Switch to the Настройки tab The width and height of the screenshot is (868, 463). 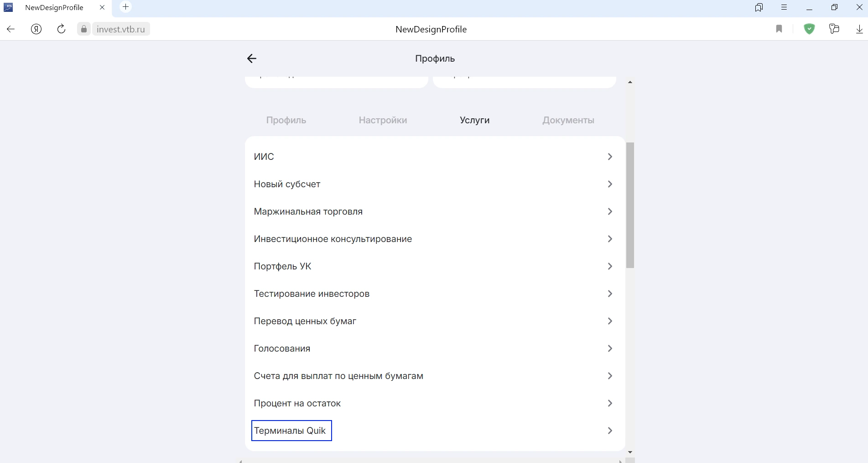383,120
